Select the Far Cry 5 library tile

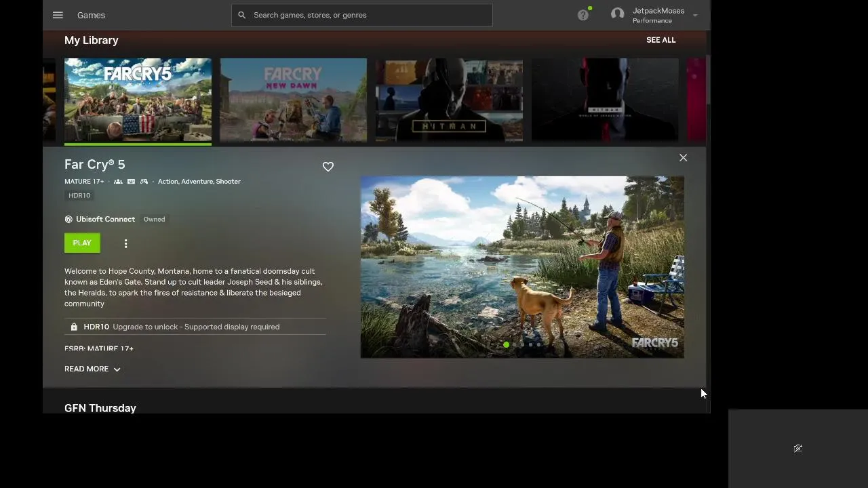point(138,100)
